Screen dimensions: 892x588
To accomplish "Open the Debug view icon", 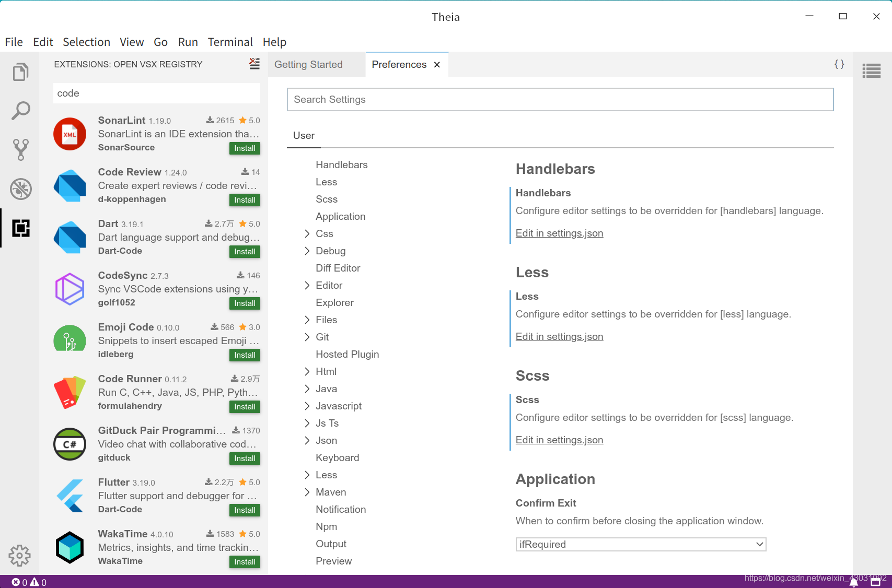I will pyautogui.click(x=20, y=189).
